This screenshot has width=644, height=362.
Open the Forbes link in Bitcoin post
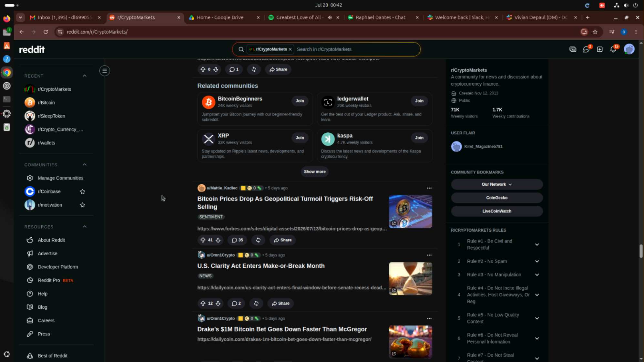pyautogui.click(x=292, y=229)
